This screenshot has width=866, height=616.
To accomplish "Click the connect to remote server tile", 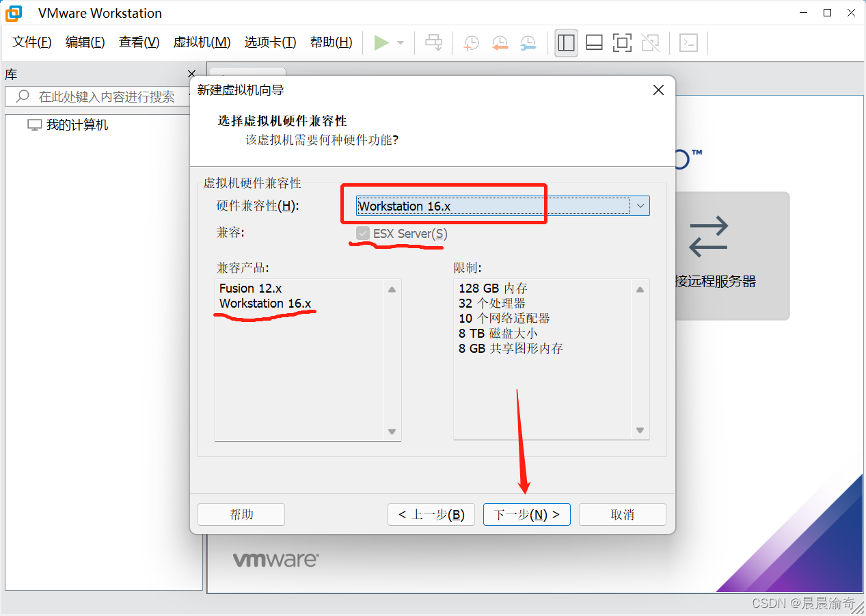I will 732,256.
